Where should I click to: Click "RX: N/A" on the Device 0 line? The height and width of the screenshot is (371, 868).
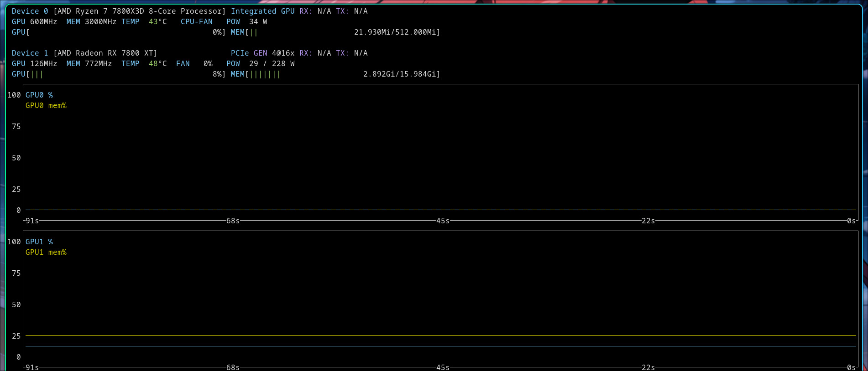click(x=315, y=11)
